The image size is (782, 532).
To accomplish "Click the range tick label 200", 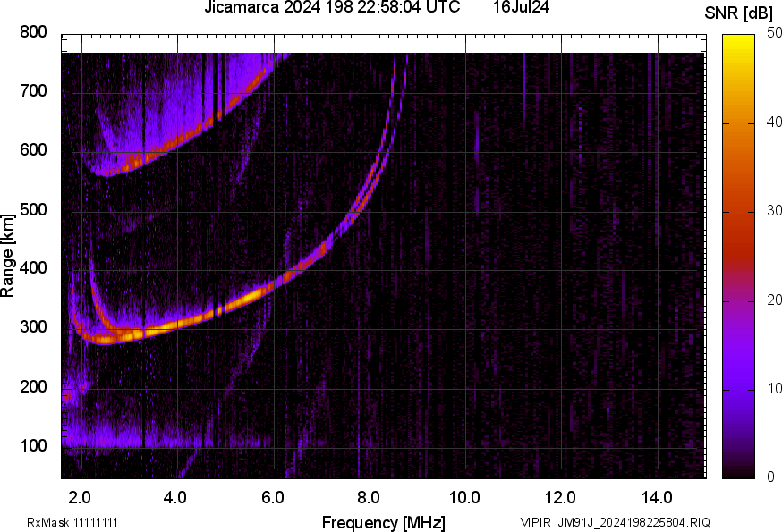I will 33,386.
